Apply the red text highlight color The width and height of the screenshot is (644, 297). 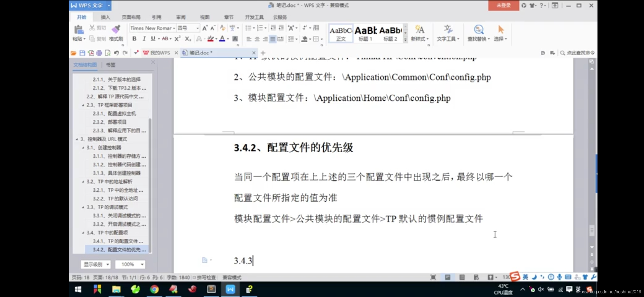coord(211,39)
